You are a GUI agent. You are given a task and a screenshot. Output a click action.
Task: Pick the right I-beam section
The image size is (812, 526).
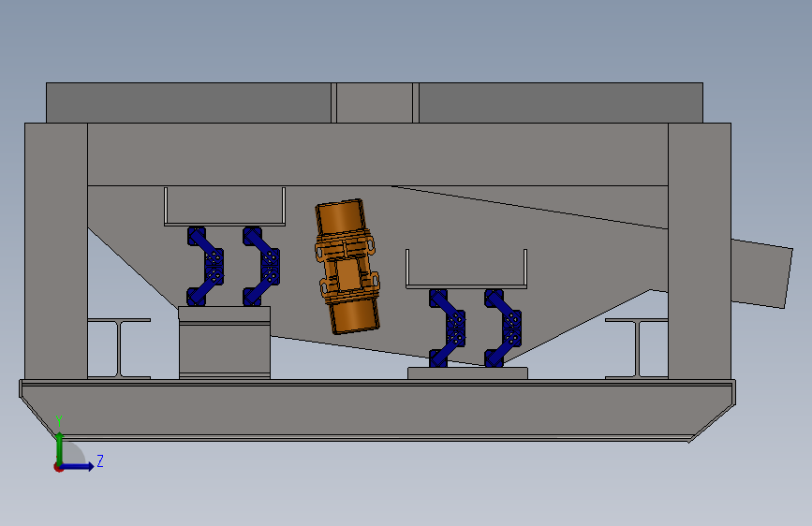click(637, 348)
